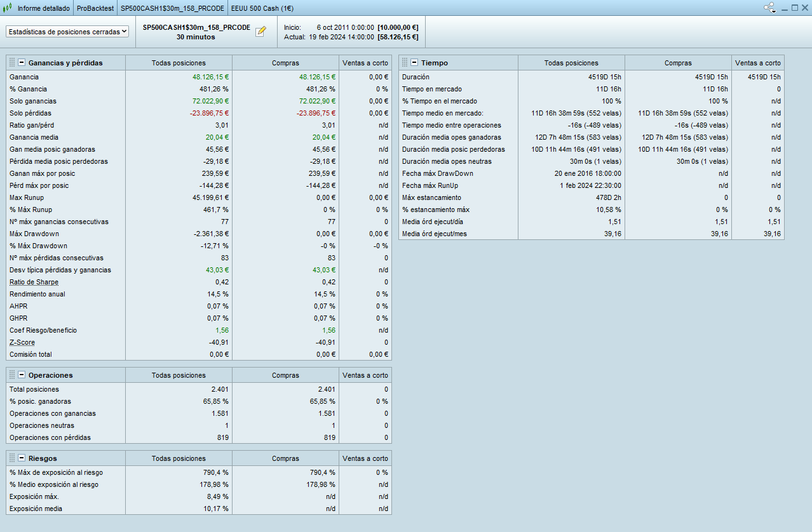This screenshot has width=812, height=532.
Task: Select SP500CASH1$30m_158_PRCODE in the title bar
Action: pyautogui.click(x=172, y=8)
